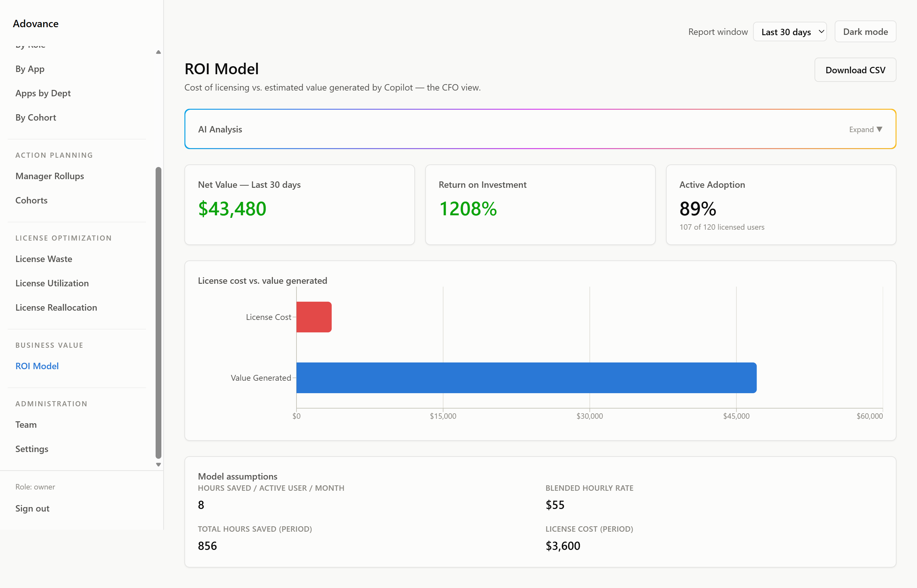Click the $30,000 axis label
The width and height of the screenshot is (917, 588).
[x=589, y=416]
